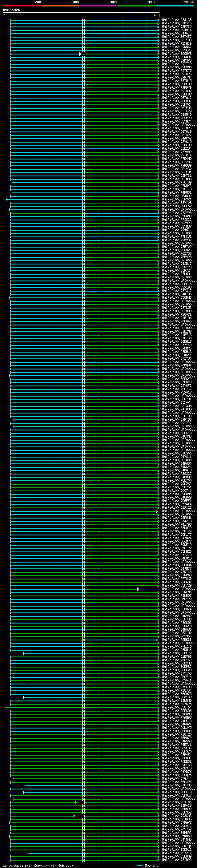The width and height of the screenshot is (197, 868).
Task: Open the UniRef100_A0CU37 entry
Action: click(x=177, y=758)
